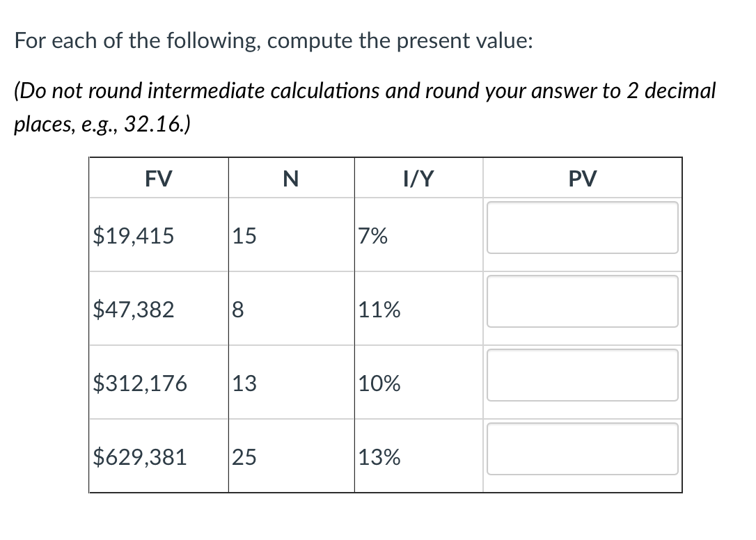Select the 10% interest rate cell
The image size is (756, 540).
(379, 383)
